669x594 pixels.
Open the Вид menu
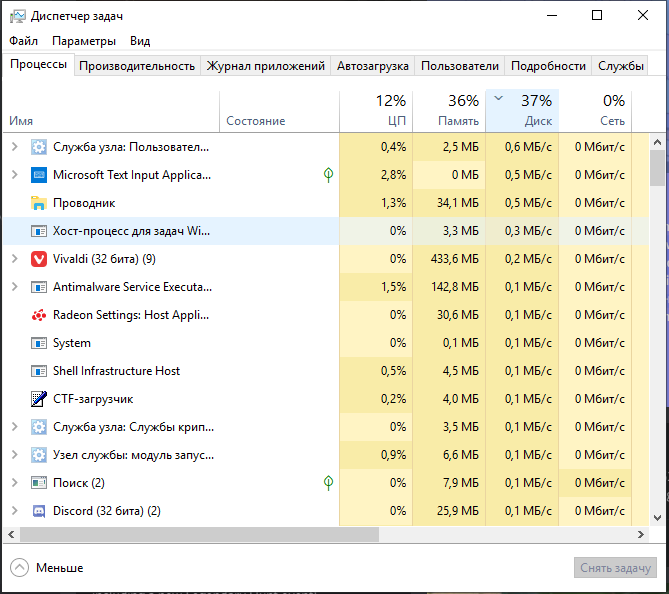point(140,41)
